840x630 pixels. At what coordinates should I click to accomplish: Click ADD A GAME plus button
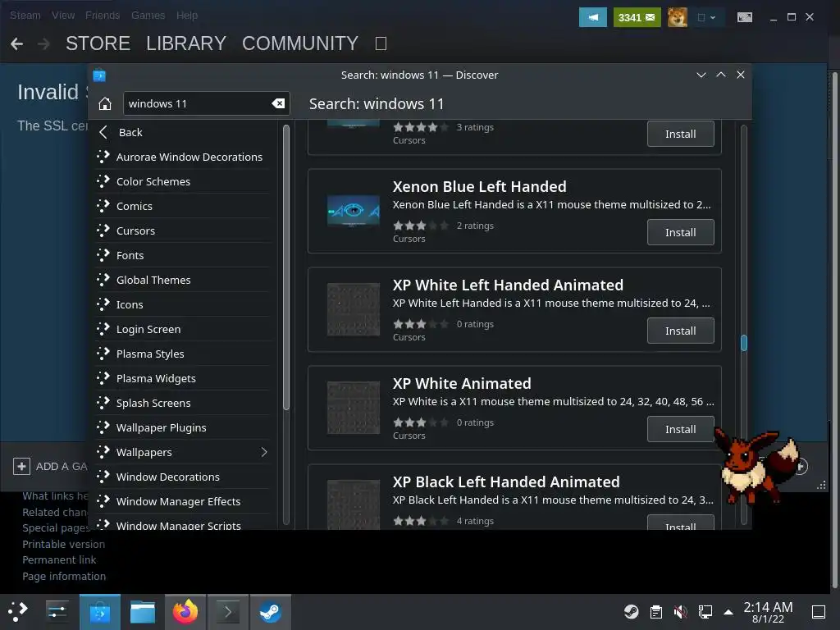(21, 466)
